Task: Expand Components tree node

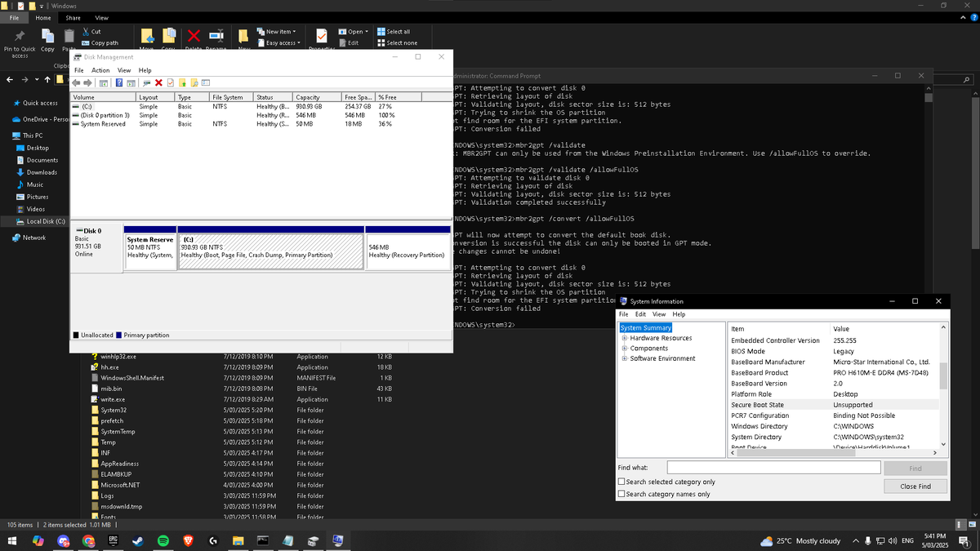Action: click(625, 349)
